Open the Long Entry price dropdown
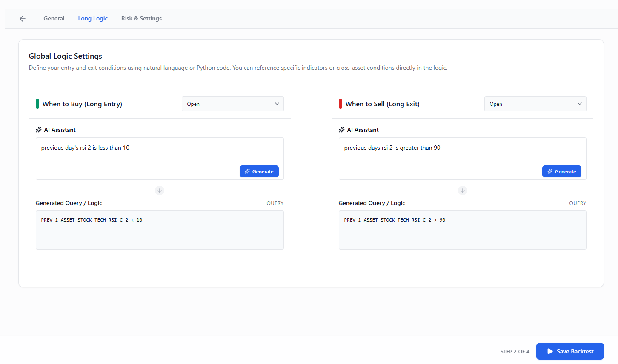 233,104
